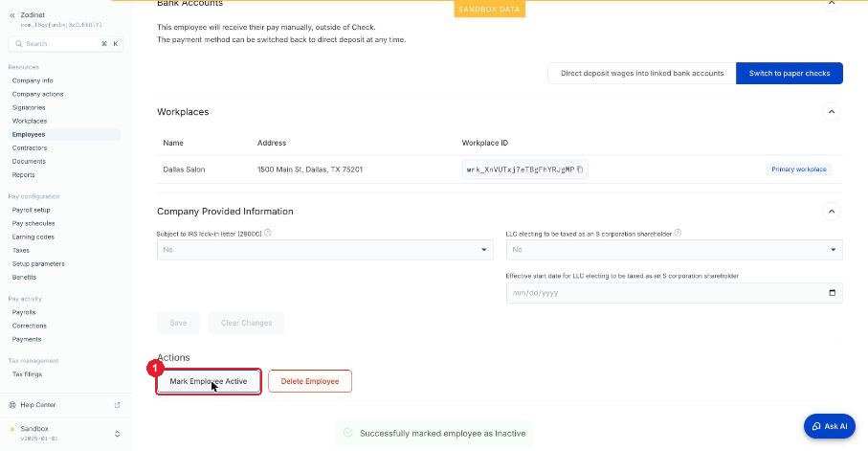The image size is (868, 451).
Task: Open Benefits in sidebar
Action: 24,277
